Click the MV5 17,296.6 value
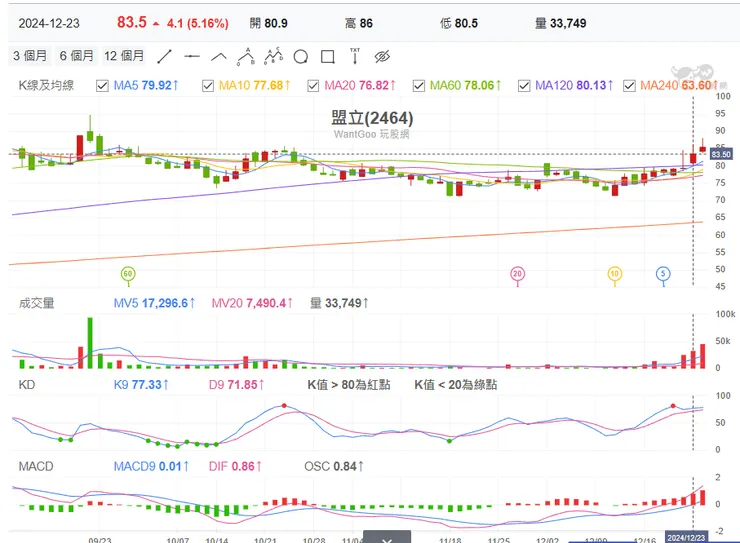Image resolution: width=740 pixels, height=543 pixels. pos(154,303)
